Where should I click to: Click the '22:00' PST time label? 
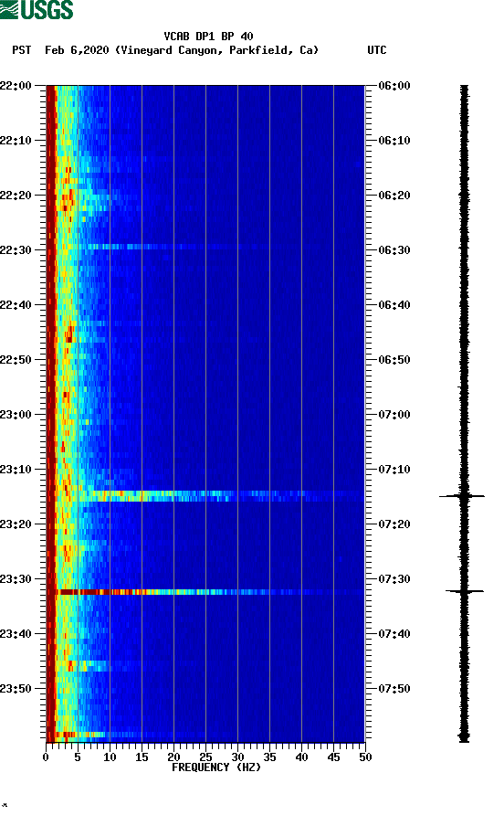(x=16, y=86)
